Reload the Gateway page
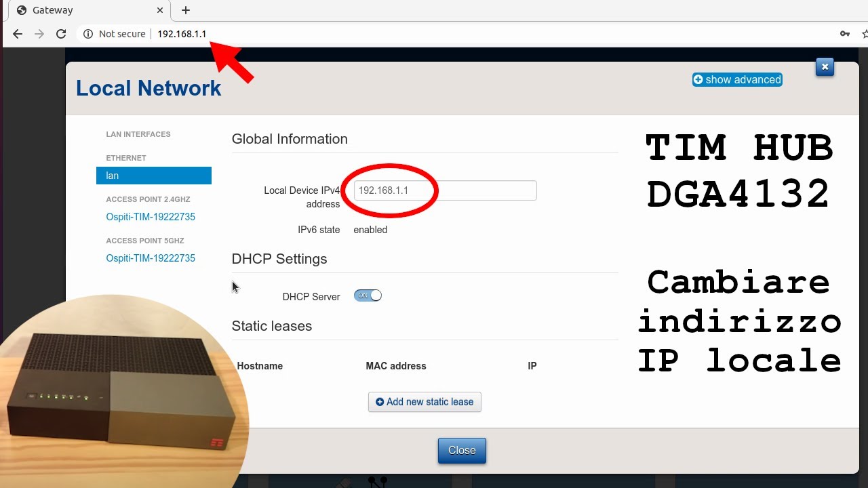The width and height of the screenshot is (868, 488). coord(61,34)
